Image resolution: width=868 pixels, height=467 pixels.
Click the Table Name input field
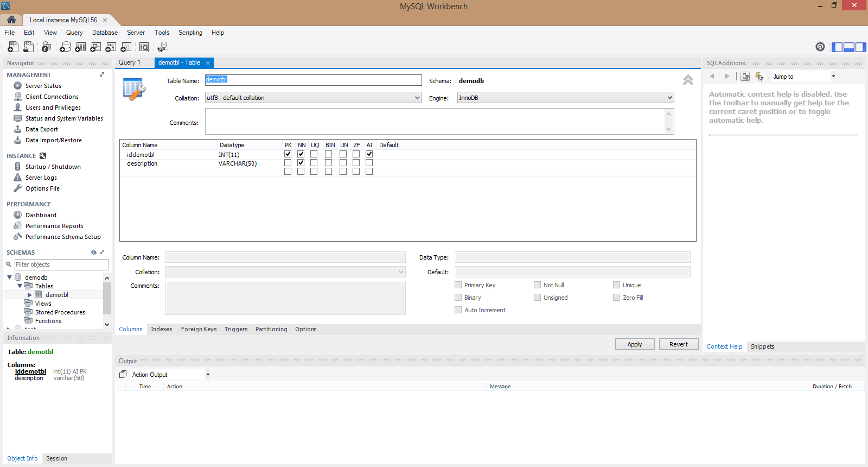coord(313,80)
